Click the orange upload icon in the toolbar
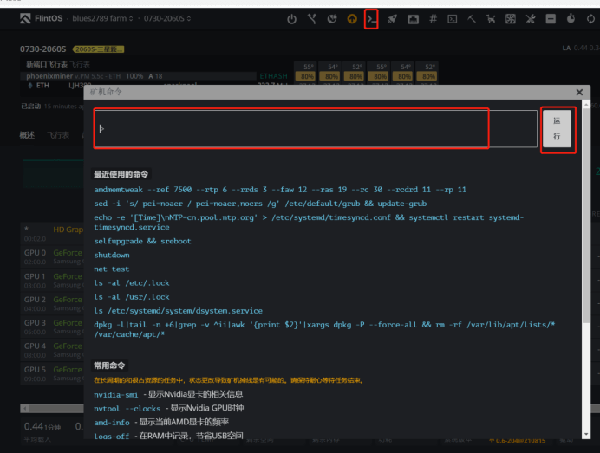The width and height of the screenshot is (600, 453). pos(352,19)
